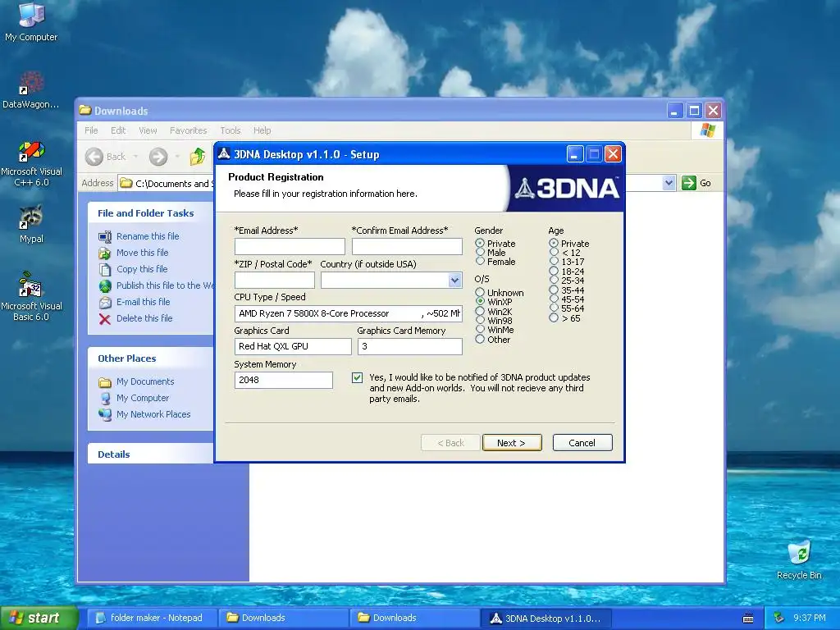Click the Windows flag logo in Downloads window
Screen dimensions: 840x630
tap(708, 130)
